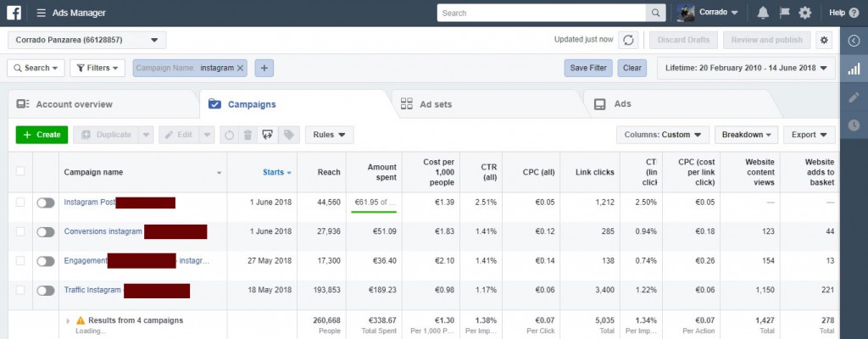868x339 pixels.
Task: Open the Breakdown dropdown
Action: 746,135
